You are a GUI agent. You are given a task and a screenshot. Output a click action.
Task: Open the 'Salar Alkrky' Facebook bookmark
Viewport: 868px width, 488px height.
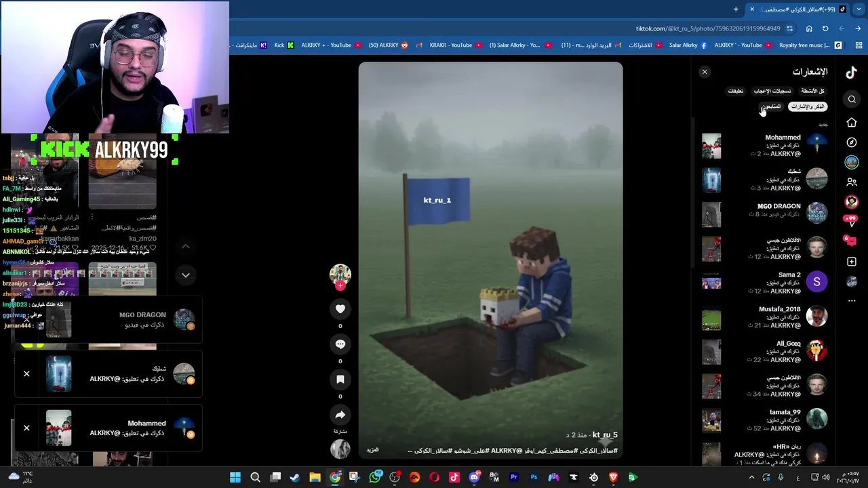click(688, 45)
